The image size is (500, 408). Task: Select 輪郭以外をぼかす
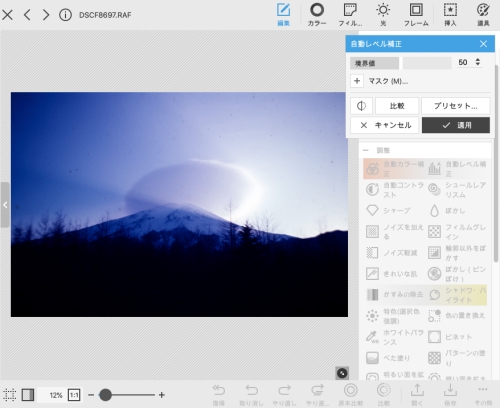(457, 253)
